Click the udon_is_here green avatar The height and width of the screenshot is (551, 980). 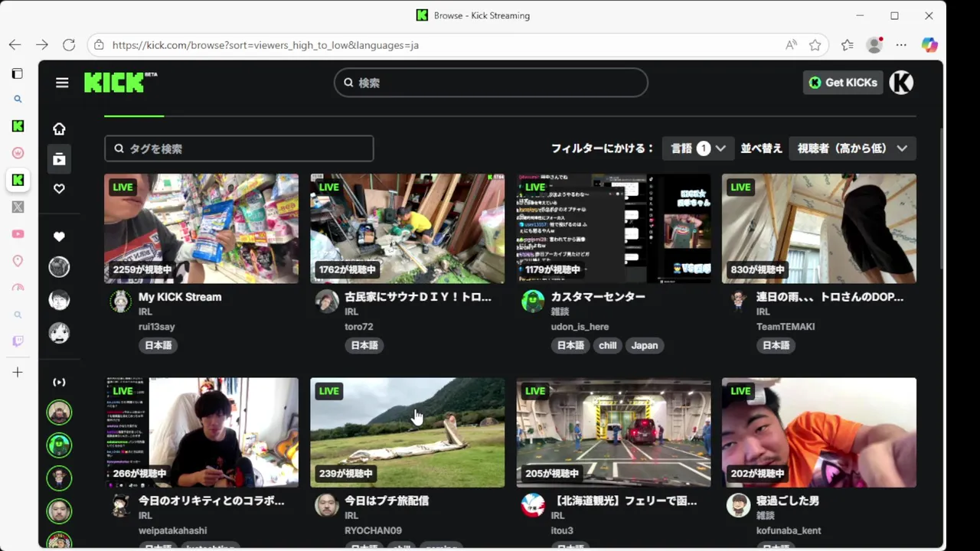(533, 302)
